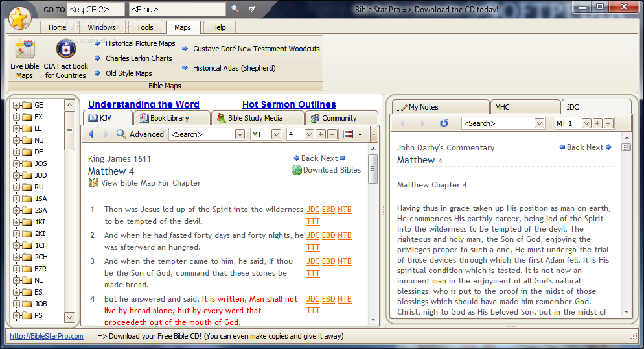Click the commentary scrollbar down arrow
The image size is (644, 349).
(627, 312)
